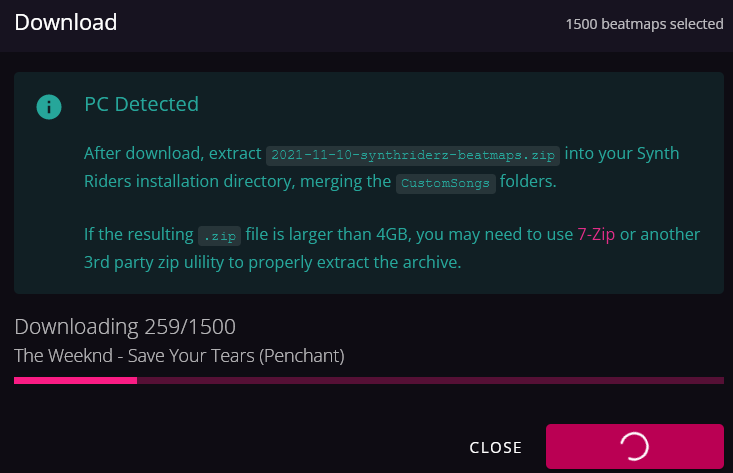733x473 pixels.
Task: Open the 7-Zip link
Action: click(x=596, y=234)
